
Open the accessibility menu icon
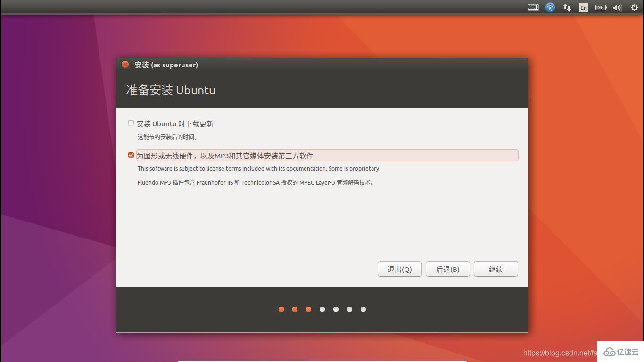pos(550,7)
